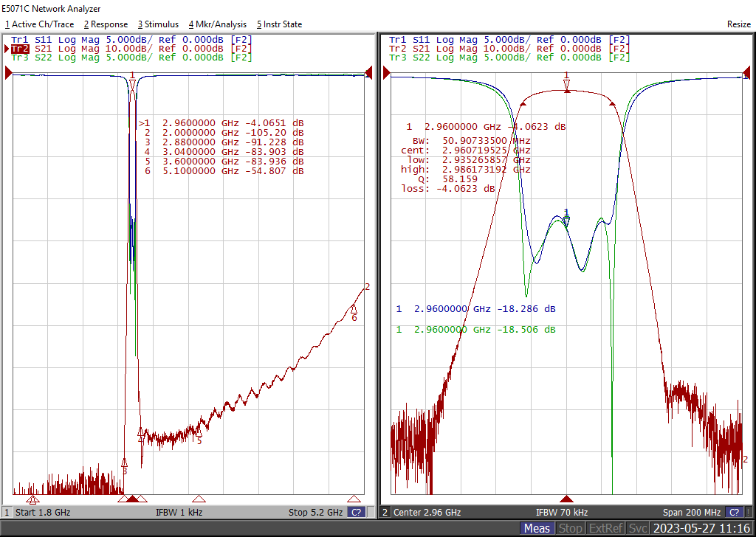Expand the Mkr/Analysis menu
Viewport: 756px width, 537px height.
pos(219,24)
